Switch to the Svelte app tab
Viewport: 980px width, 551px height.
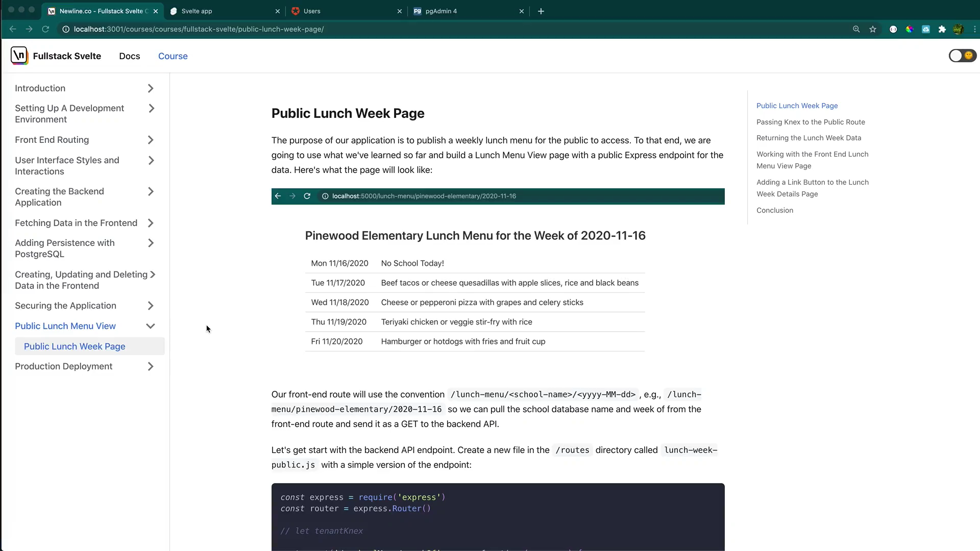point(225,11)
